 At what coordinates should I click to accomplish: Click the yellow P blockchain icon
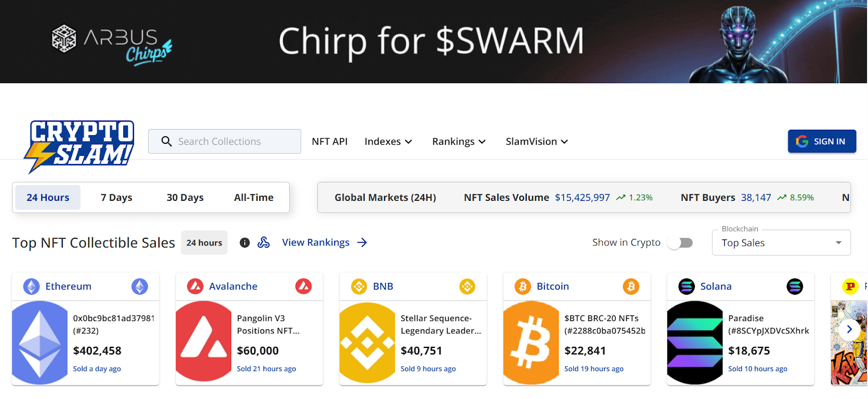coord(850,287)
